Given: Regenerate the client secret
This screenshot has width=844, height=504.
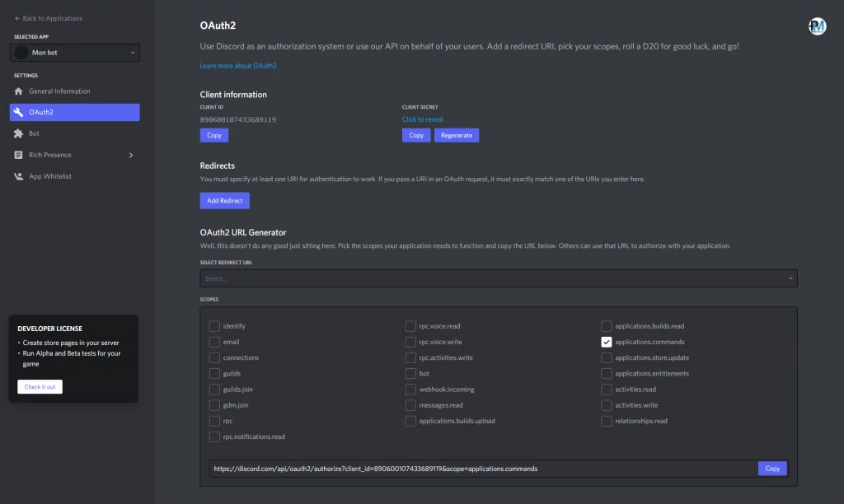Looking at the screenshot, I should point(457,135).
